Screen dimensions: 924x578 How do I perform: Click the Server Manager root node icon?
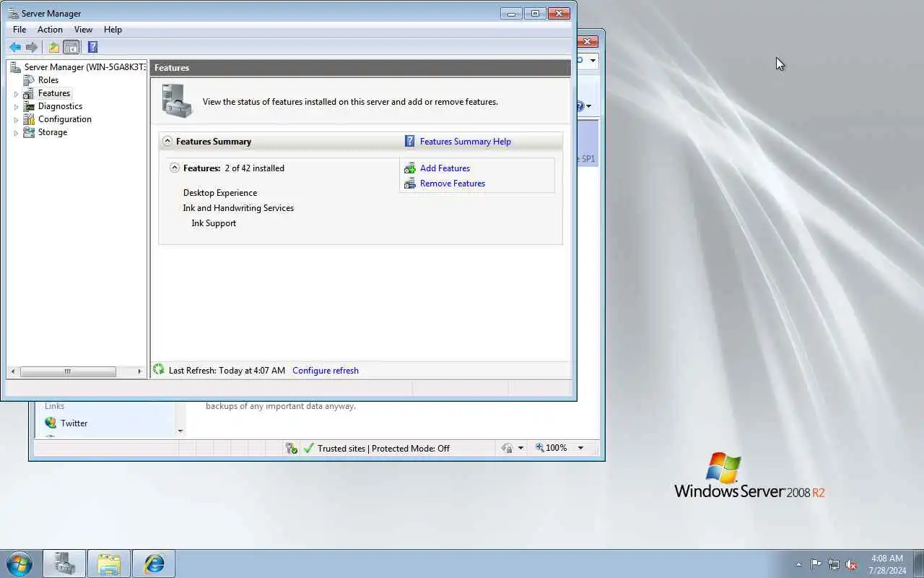pyautogui.click(x=16, y=67)
